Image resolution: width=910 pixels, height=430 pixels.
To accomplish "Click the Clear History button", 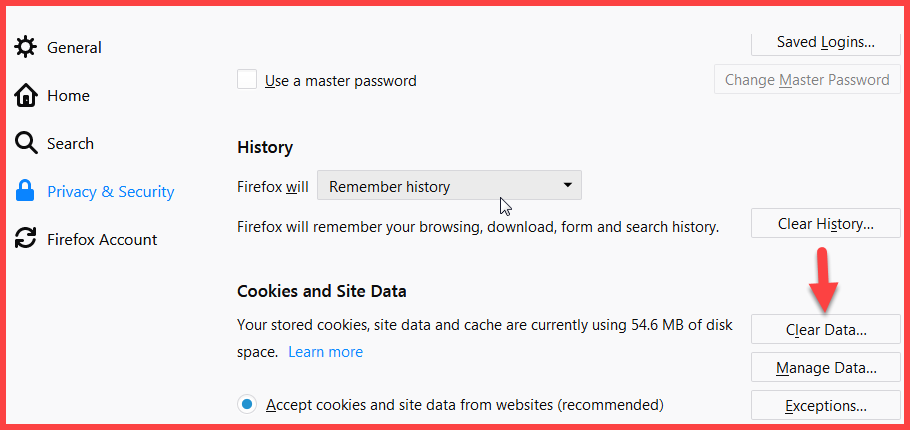I will [x=825, y=223].
